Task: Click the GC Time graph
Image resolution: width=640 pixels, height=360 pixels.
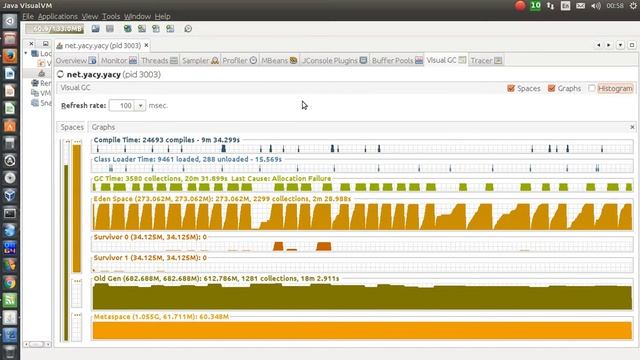Action: 362,187
